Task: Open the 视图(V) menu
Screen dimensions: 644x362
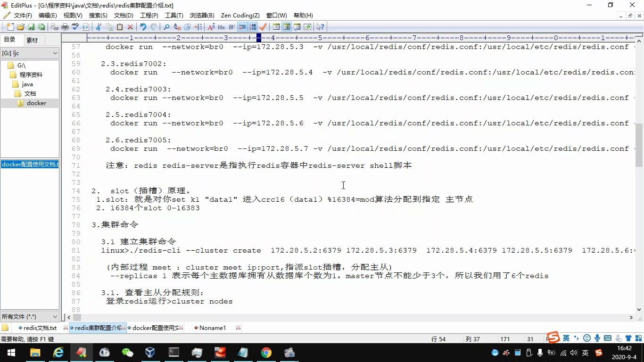Action: (73, 16)
